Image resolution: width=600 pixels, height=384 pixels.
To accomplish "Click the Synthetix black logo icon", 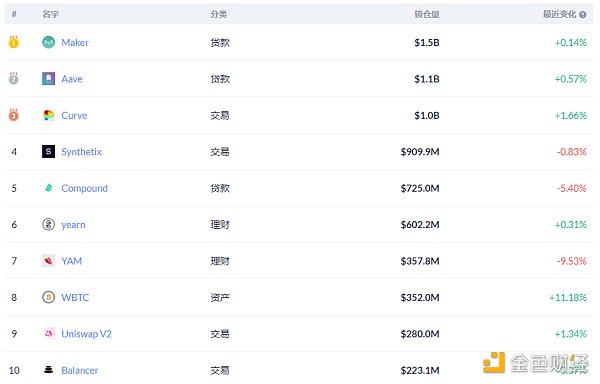I will click(49, 151).
